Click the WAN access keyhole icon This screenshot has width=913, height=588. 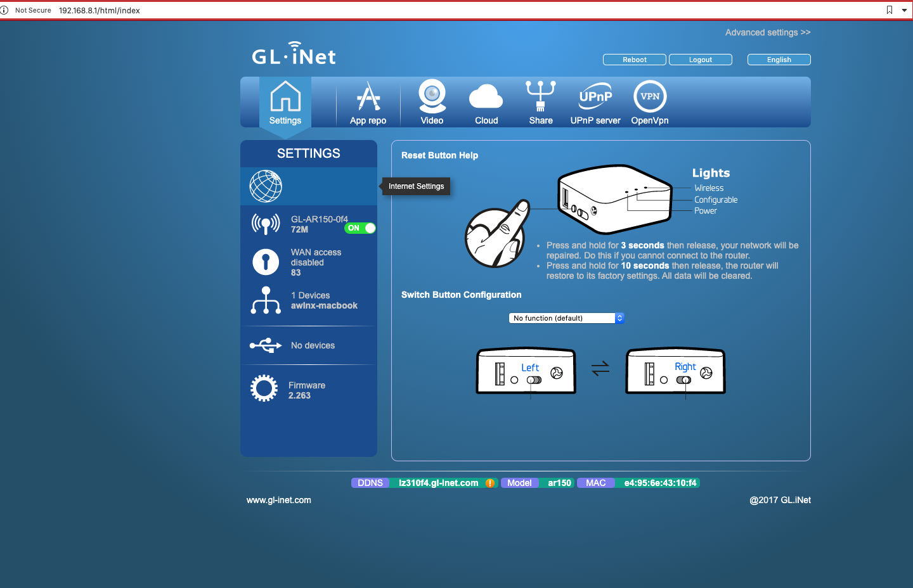coord(266,262)
